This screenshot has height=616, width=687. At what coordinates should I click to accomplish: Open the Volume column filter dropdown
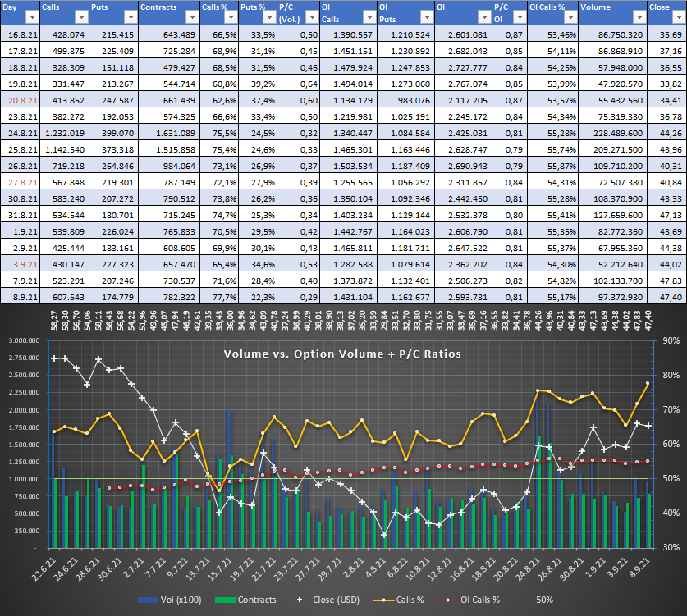click(x=639, y=17)
